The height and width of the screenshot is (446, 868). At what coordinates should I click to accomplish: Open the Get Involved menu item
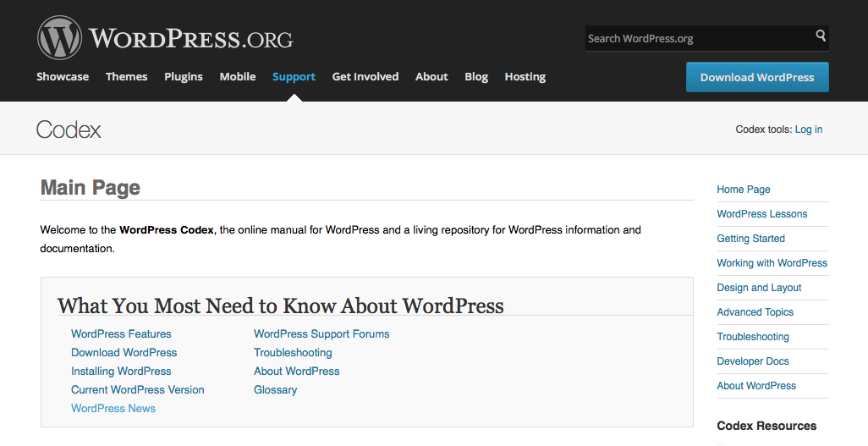pyautogui.click(x=365, y=76)
